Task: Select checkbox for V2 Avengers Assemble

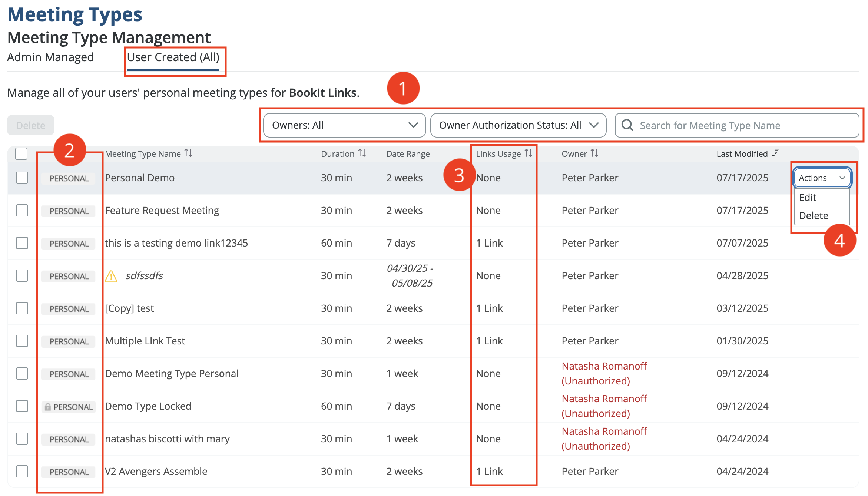Action: click(22, 472)
